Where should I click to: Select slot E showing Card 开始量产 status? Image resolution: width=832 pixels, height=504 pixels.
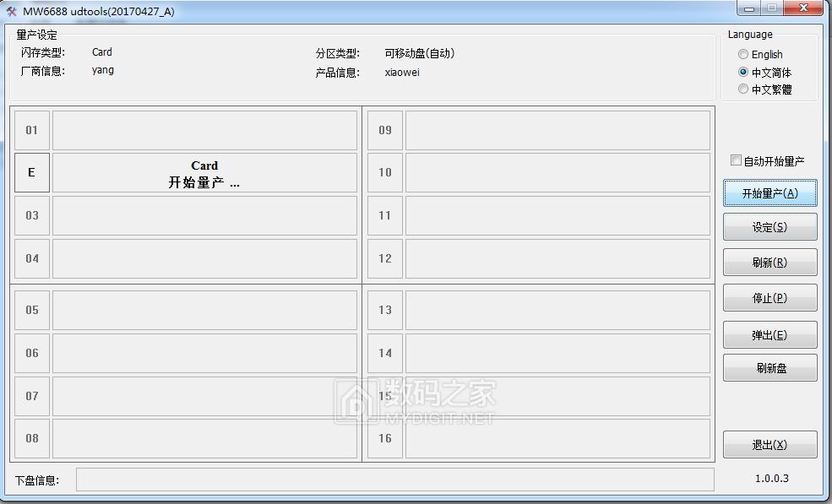tap(204, 173)
